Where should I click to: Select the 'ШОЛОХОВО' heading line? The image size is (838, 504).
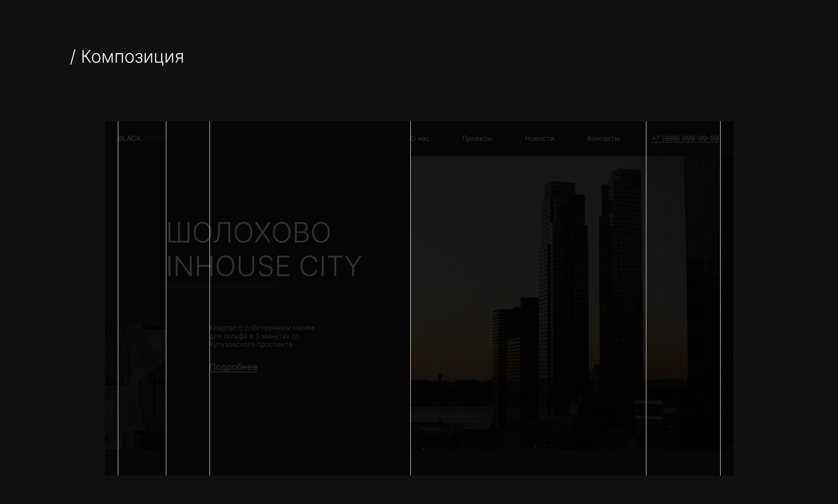[x=249, y=232]
